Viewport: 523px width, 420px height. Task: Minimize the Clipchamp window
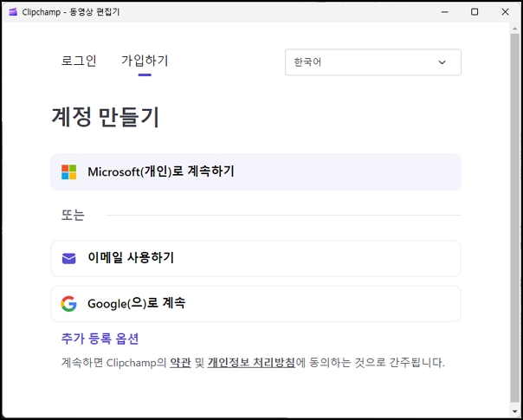(x=444, y=12)
